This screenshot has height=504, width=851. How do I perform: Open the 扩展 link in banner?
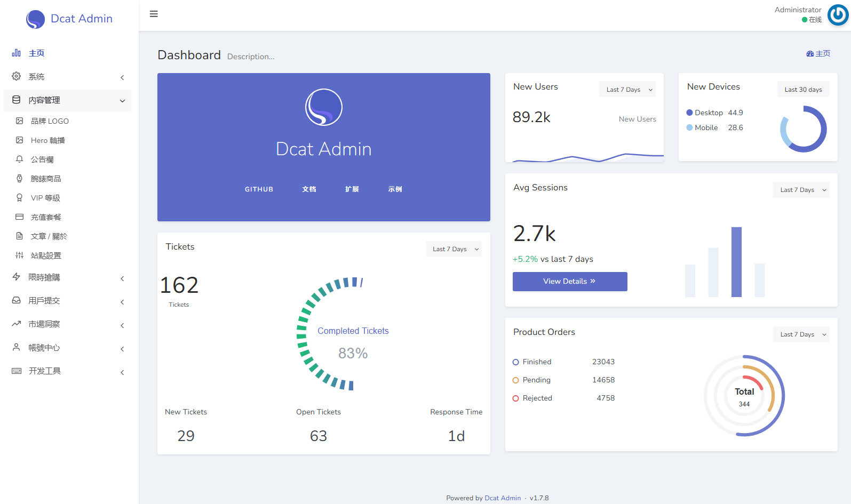[x=352, y=189]
